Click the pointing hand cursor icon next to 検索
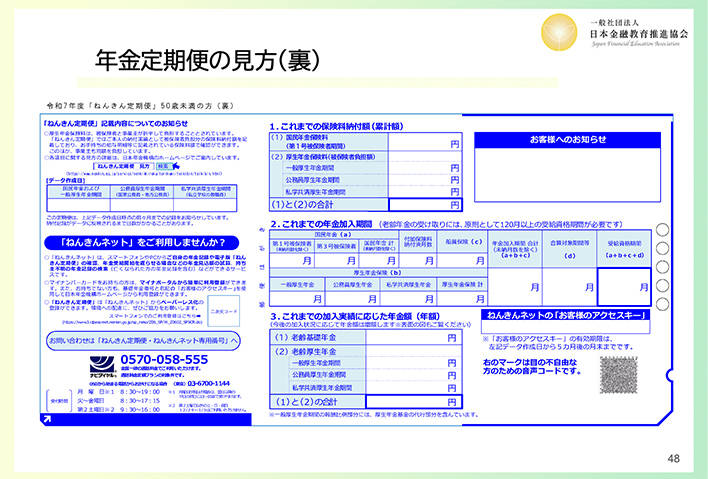 click(176, 167)
